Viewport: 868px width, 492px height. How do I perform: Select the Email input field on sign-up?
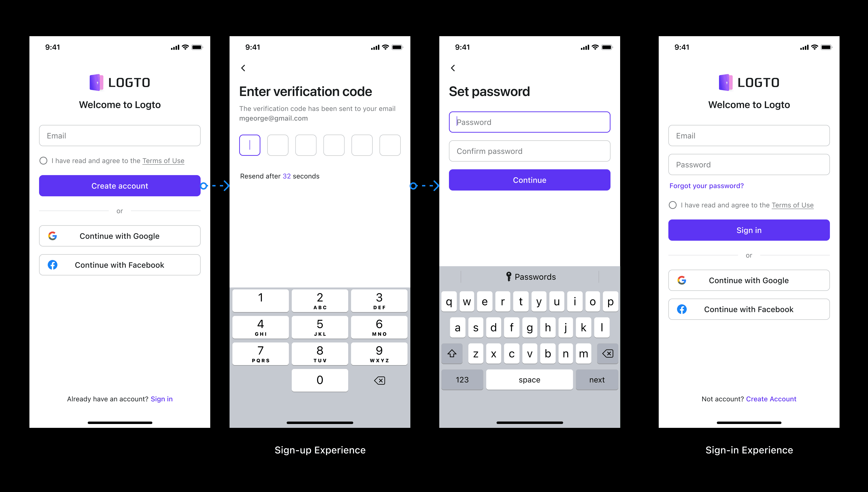(x=119, y=135)
